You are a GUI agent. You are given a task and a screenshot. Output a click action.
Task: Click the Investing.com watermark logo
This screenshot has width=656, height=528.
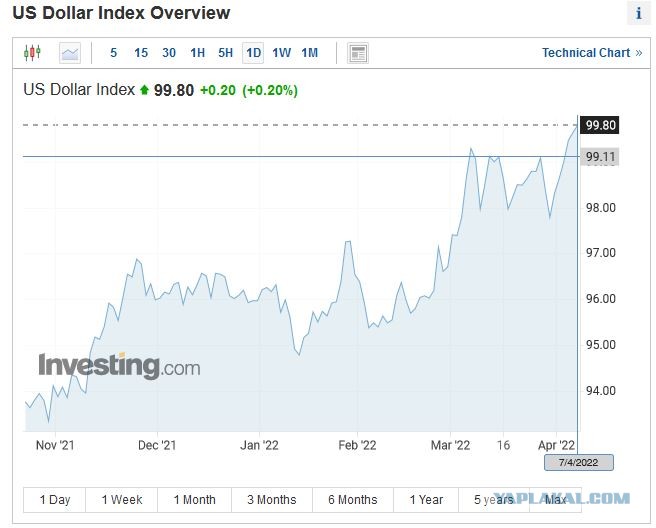coord(119,366)
